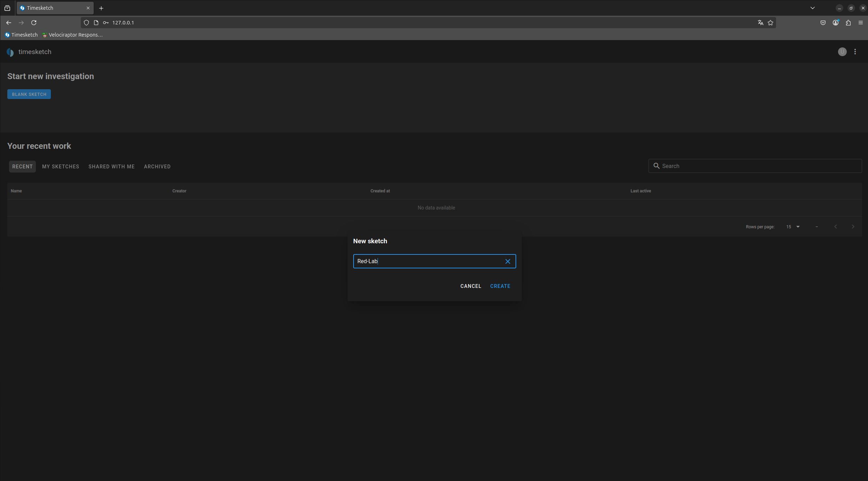
Task: List all tabs dropdown arrow
Action: click(813, 8)
